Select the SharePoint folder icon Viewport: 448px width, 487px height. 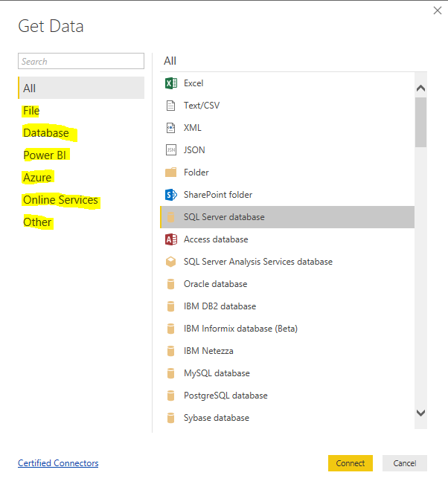170,195
